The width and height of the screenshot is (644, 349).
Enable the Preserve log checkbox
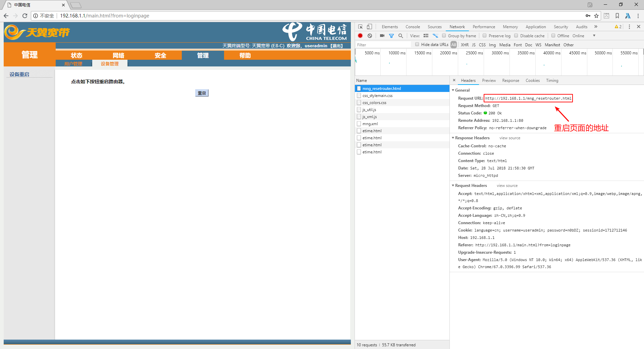click(484, 36)
